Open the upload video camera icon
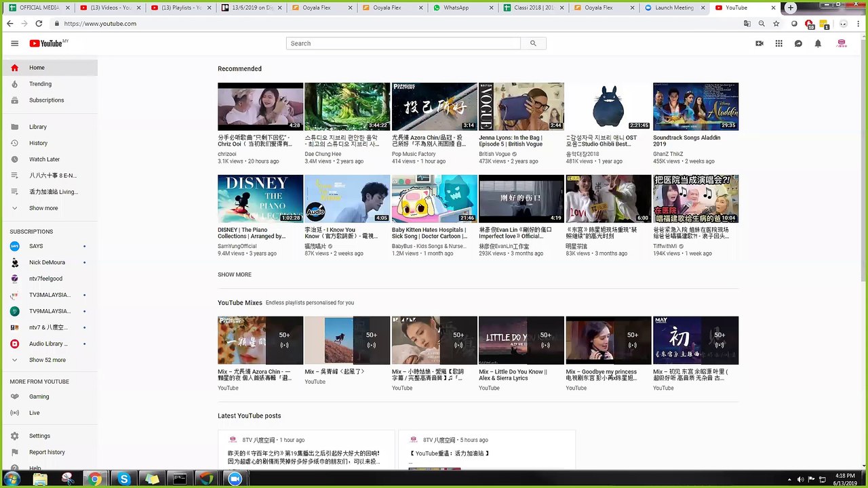Image resolution: width=868 pixels, height=488 pixels. tap(759, 43)
